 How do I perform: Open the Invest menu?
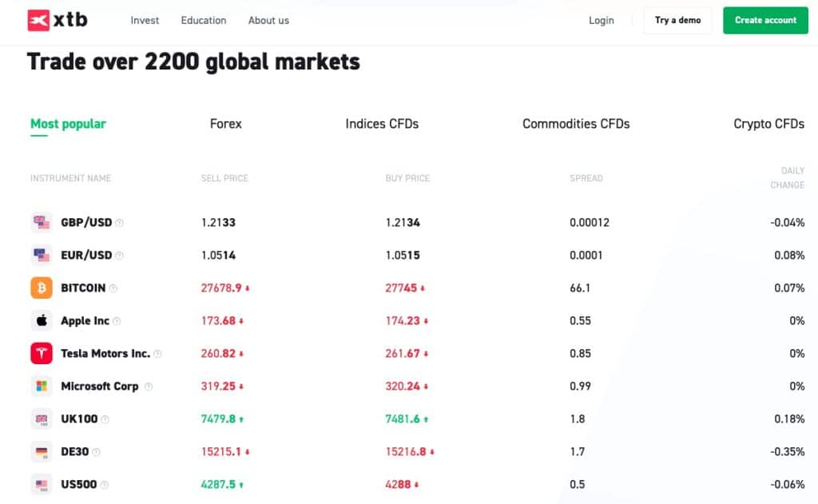point(145,20)
